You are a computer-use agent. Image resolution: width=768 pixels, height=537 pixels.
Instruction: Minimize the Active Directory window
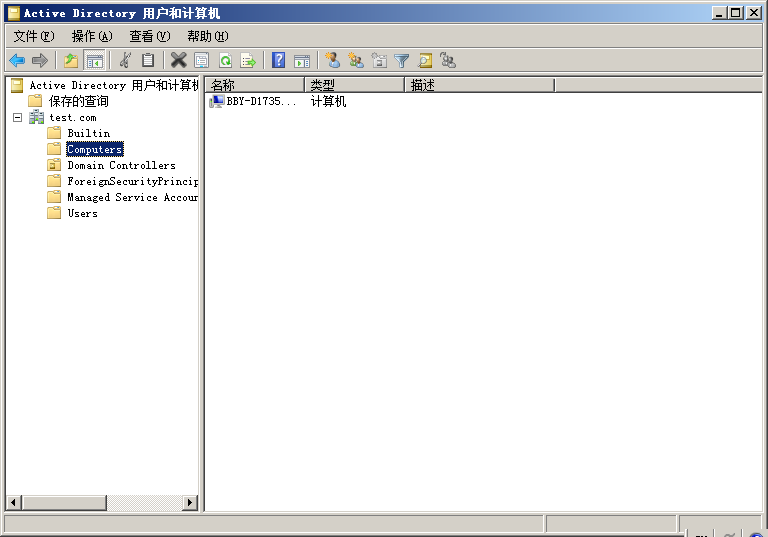tap(719, 13)
